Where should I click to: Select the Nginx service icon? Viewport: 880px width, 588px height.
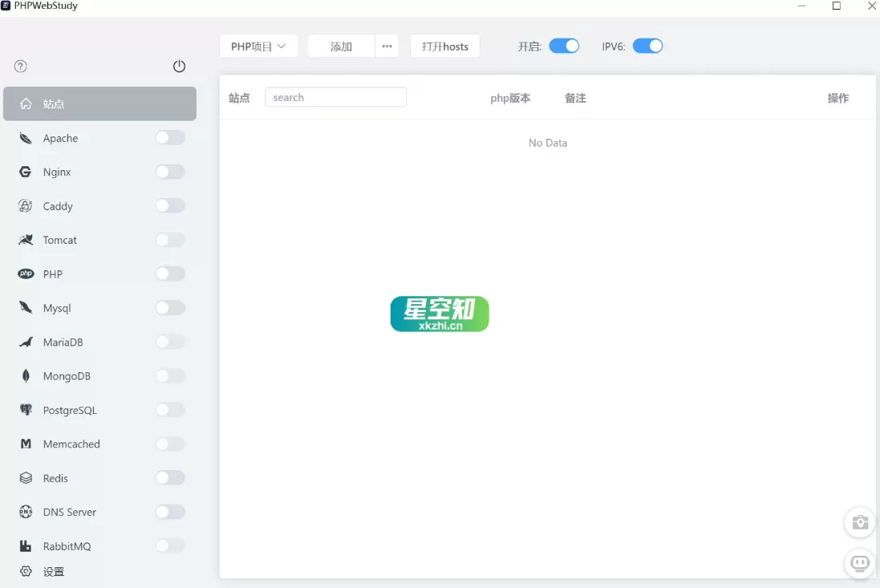pos(25,172)
